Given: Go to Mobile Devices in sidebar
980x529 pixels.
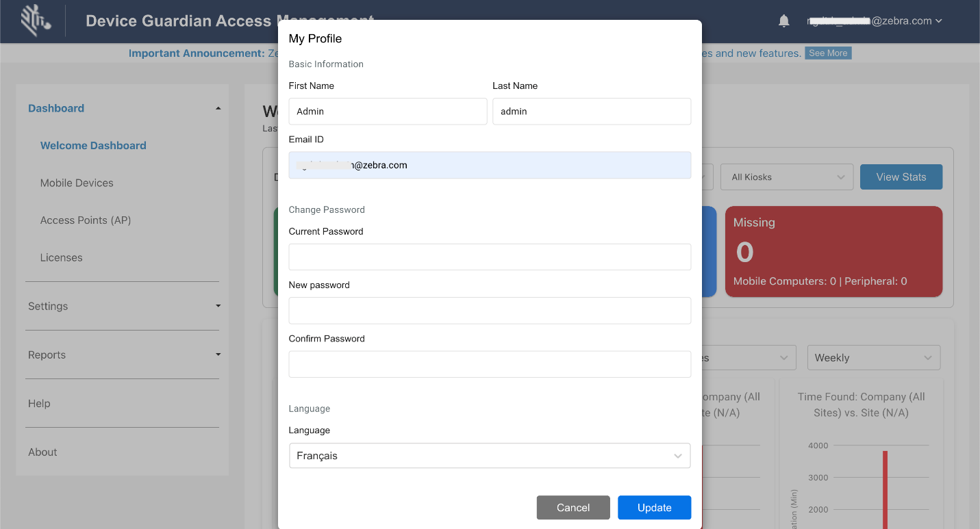Looking at the screenshot, I should coord(77,183).
